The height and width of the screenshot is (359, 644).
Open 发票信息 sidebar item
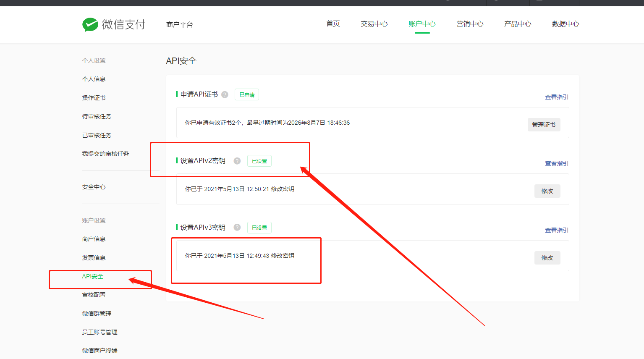94,258
